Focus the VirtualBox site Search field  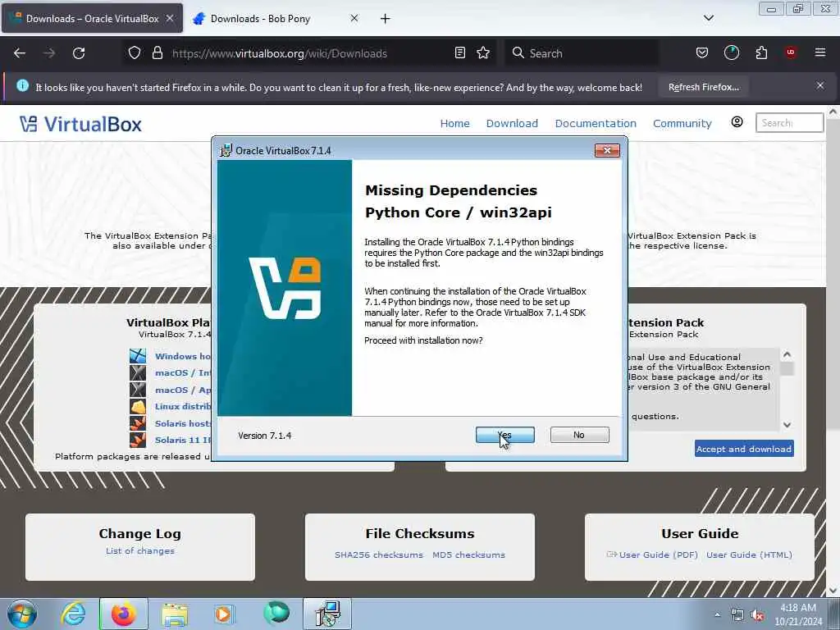click(x=789, y=123)
